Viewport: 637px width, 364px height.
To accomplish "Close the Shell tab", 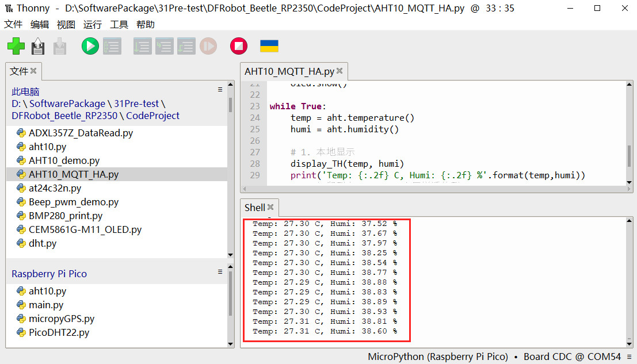I will [270, 207].
